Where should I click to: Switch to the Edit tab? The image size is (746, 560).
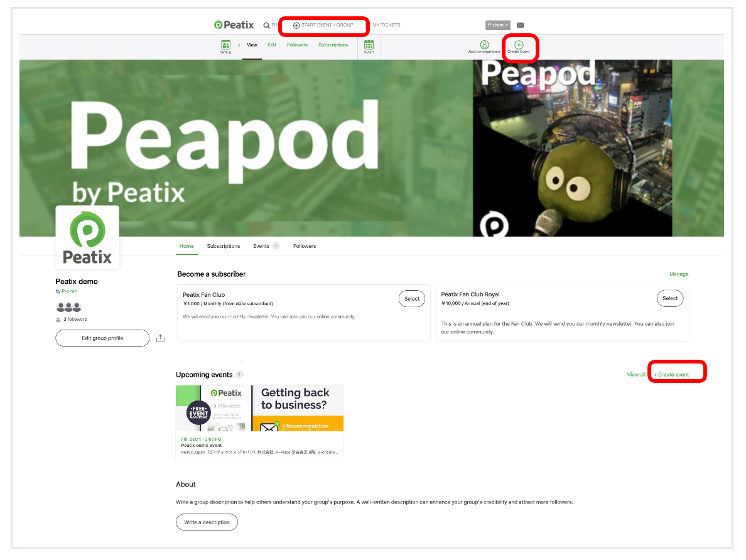(272, 45)
